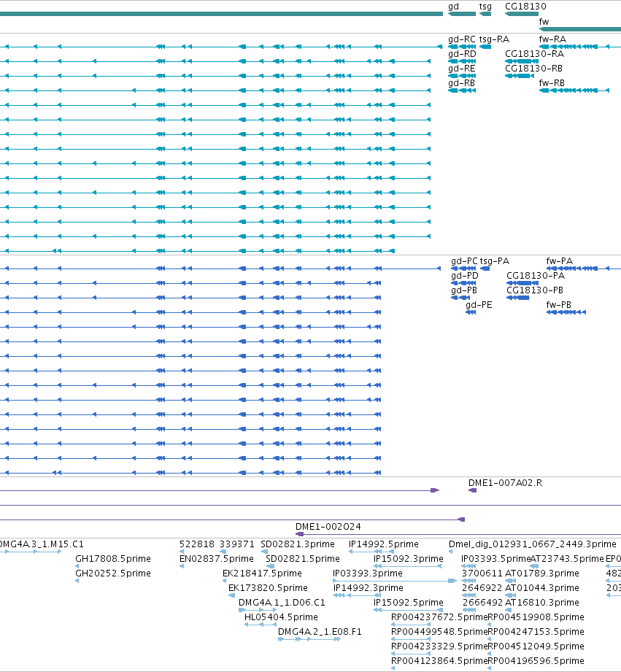Click the EK218417.5prime label
Viewport: 621px width, 672px height.
(262, 573)
